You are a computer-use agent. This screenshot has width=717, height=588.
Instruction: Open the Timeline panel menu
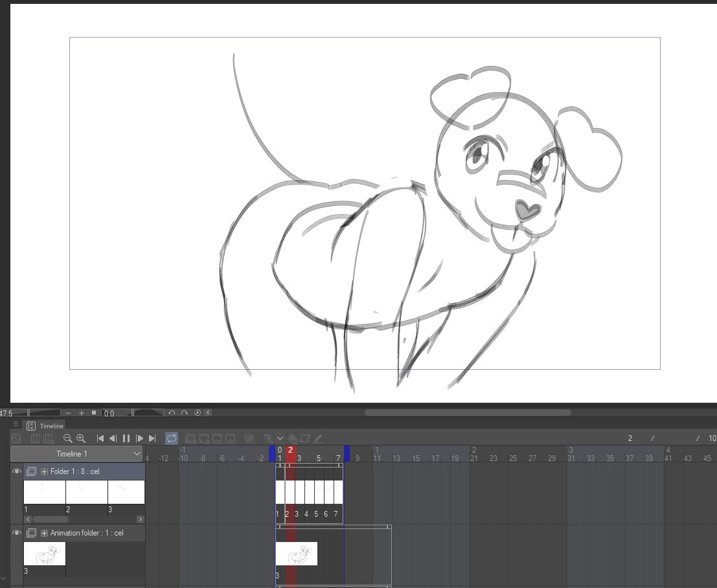[x=16, y=424]
